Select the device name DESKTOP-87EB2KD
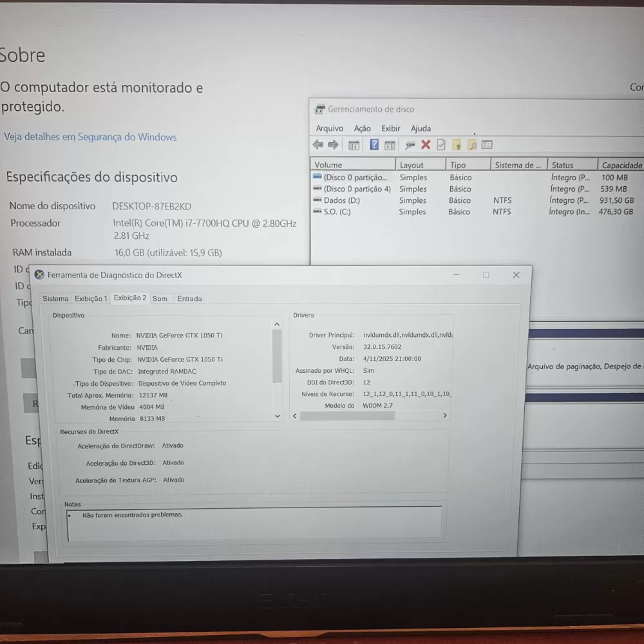 pos(152,206)
